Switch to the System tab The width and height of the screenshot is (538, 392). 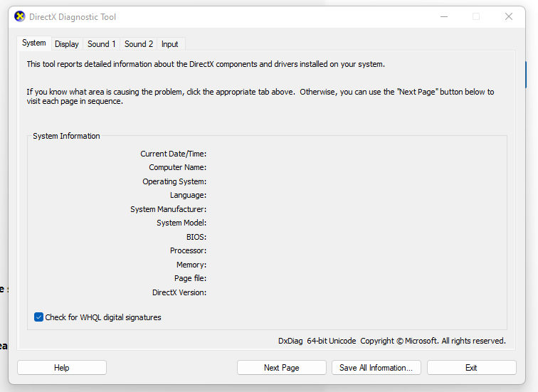[34, 43]
